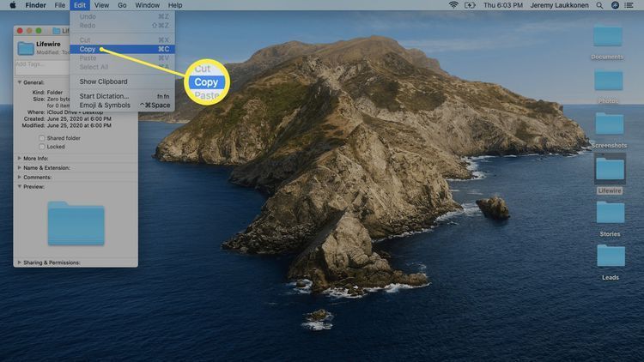Enable the Shared folder checkbox

[x=41, y=138]
